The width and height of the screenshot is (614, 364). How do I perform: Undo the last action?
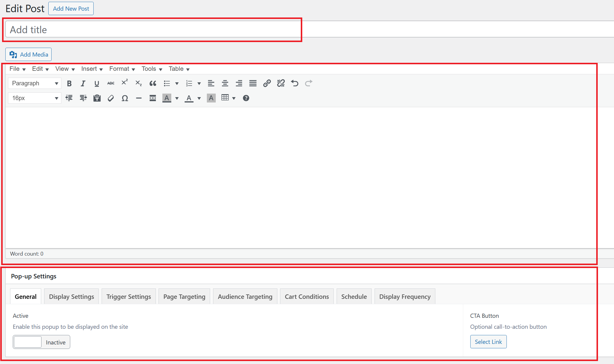[295, 84]
